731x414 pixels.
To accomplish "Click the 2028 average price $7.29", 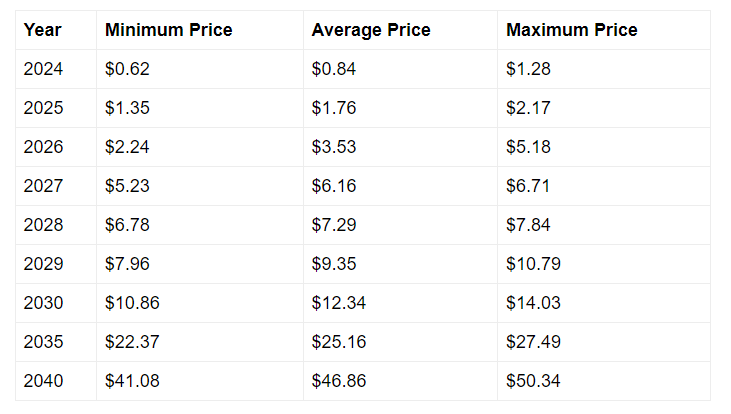I will click(x=334, y=225).
